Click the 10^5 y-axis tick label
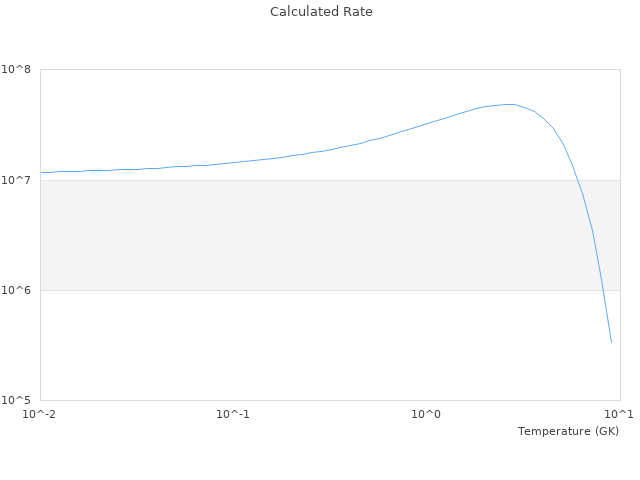The image size is (640, 480). tap(16, 400)
